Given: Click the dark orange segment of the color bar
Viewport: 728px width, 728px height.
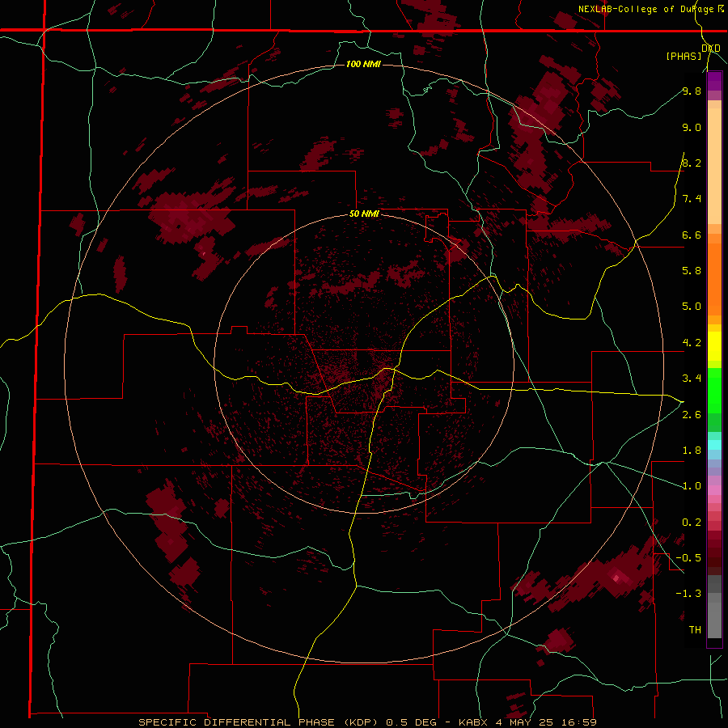Looking at the screenshot, I should tap(714, 280).
